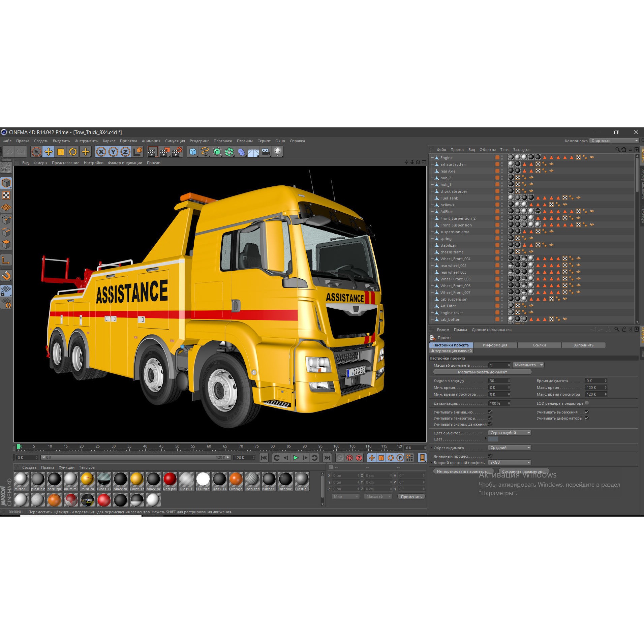Disable the Учитывать генераторы checkbox
This screenshot has height=644, width=644.
coord(490,418)
